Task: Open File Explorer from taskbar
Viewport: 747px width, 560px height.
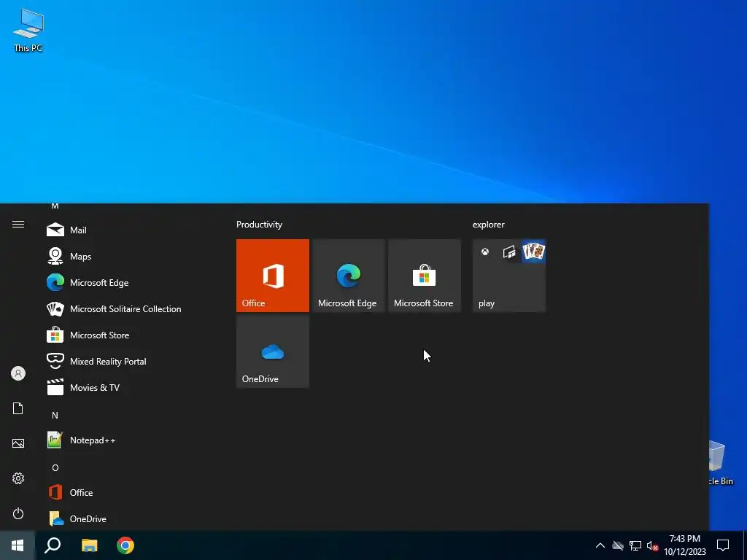Action: pos(89,545)
